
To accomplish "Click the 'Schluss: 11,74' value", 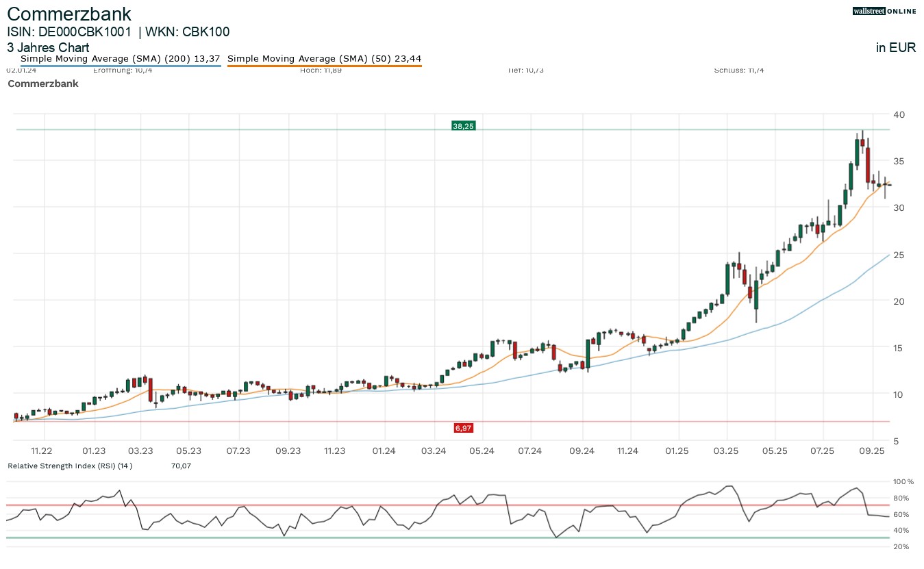I will click(738, 70).
